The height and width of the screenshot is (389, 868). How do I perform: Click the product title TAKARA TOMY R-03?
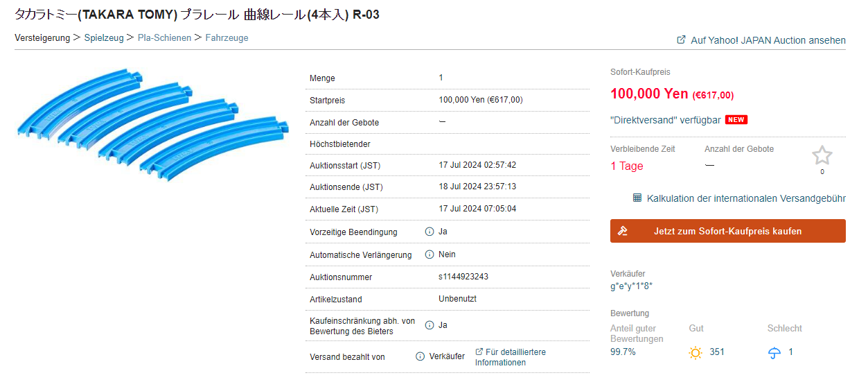click(197, 15)
